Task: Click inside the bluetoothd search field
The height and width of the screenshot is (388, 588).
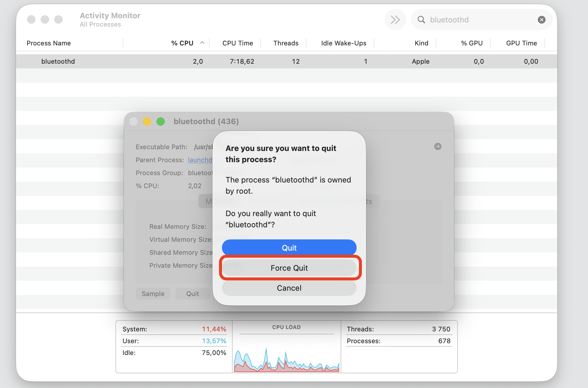Action: pos(481,20)
